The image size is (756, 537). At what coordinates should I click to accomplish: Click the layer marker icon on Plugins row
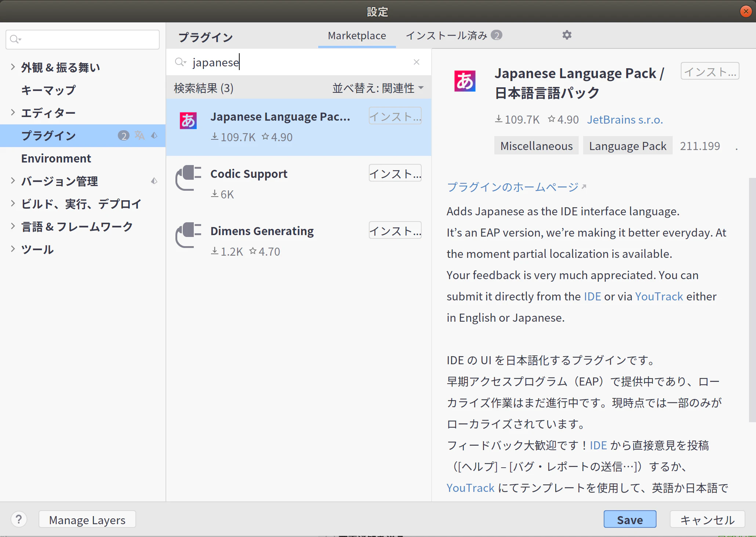tap(154, 135)
